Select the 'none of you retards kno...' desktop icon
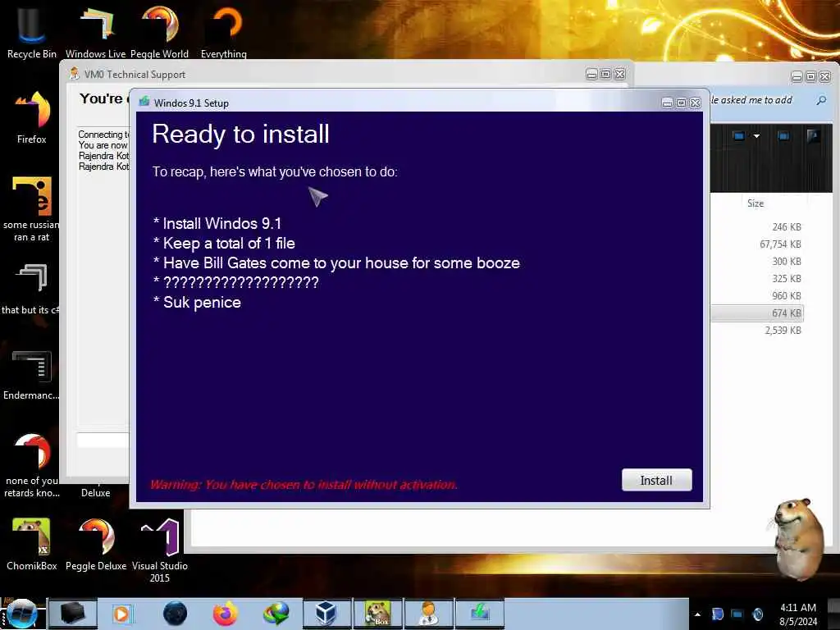Screen dimensions: 840x630 tap(32, 464)
